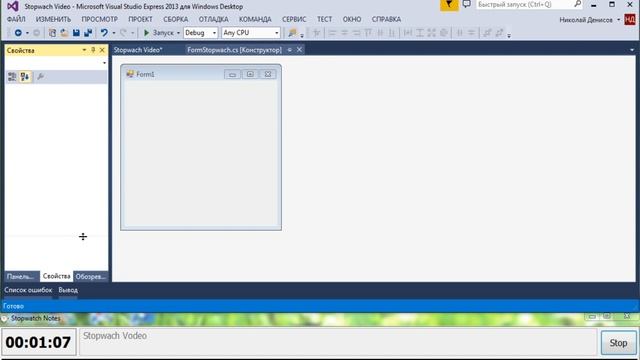Select the FormStopwach.cs [Конструктор] tab
This screenshot has width=640, height=360.
(234, 50)
